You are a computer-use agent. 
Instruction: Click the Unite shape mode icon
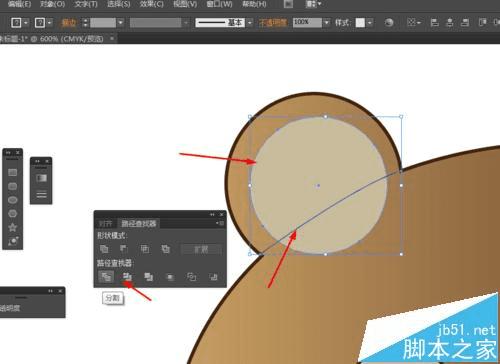coord(104,249)
